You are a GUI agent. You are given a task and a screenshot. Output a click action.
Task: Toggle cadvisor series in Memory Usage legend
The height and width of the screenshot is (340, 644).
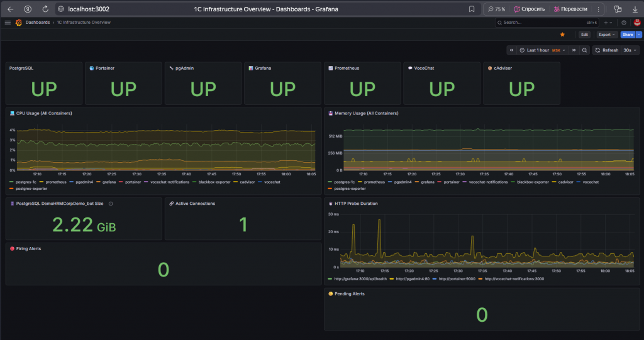click(563, 182)
